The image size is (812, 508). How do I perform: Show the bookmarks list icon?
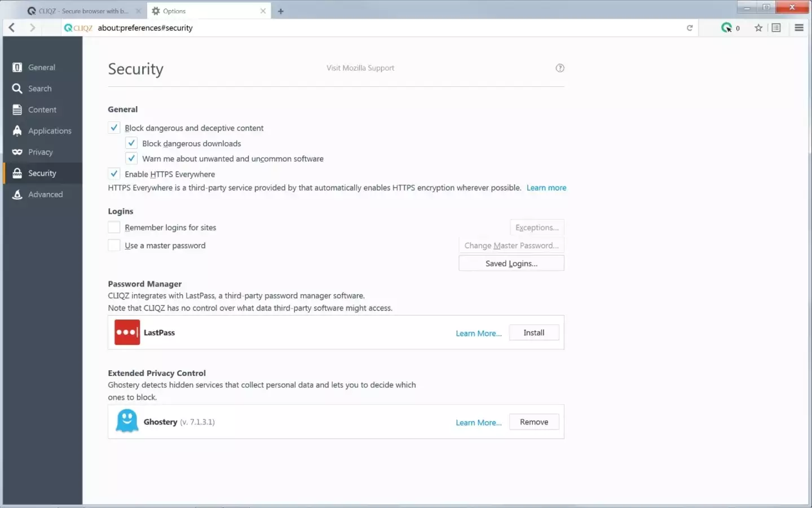tap(776, 28)
